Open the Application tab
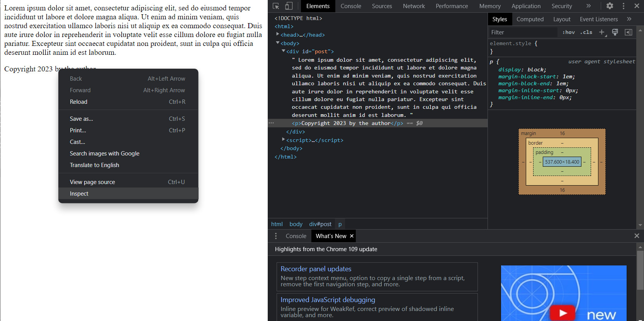 click(x=526, y=6)
